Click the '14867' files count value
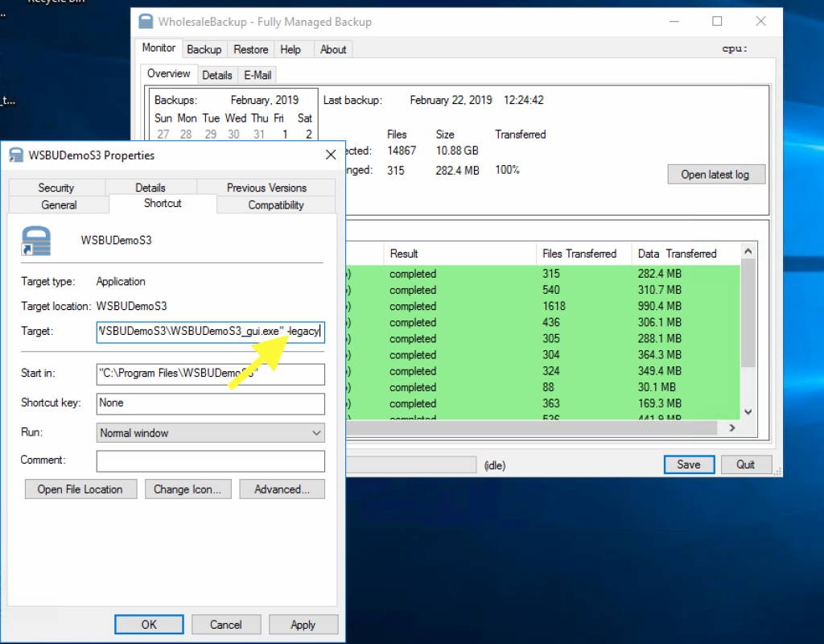Screen dimensions: 824x644 tap(402, 151)
